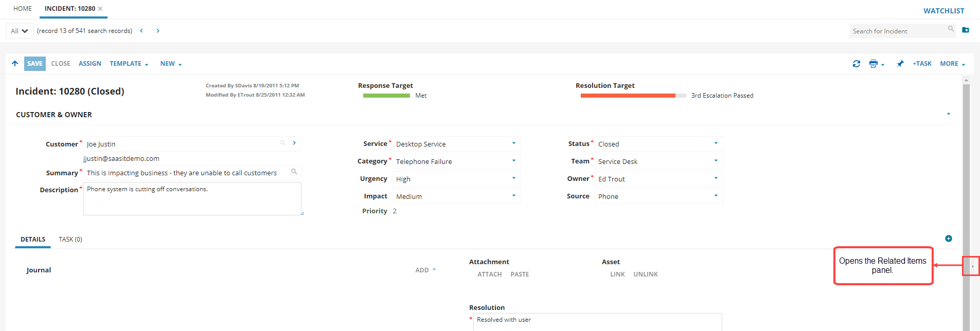Click the refresh record icon

tap(856, 64)
